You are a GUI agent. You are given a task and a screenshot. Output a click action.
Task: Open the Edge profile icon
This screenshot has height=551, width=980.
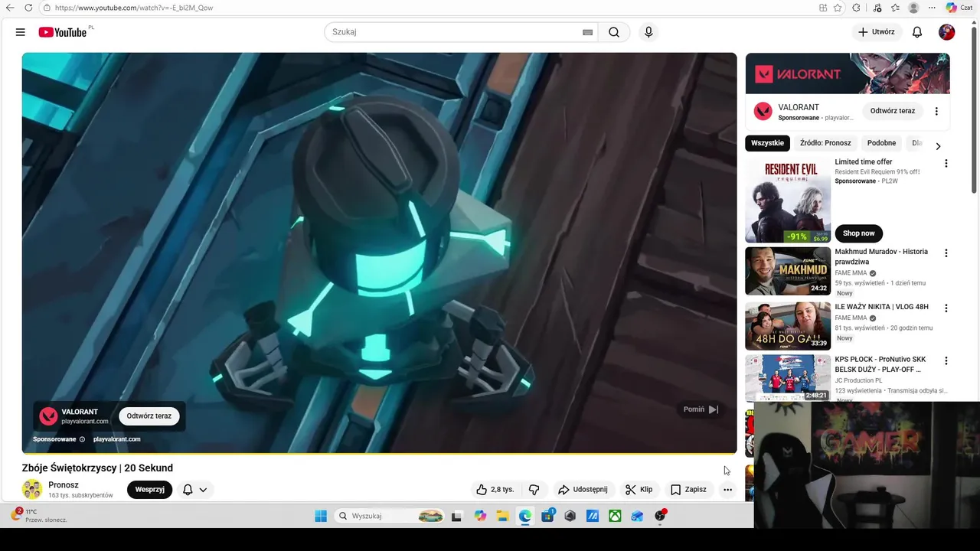[x=913, y=8]
